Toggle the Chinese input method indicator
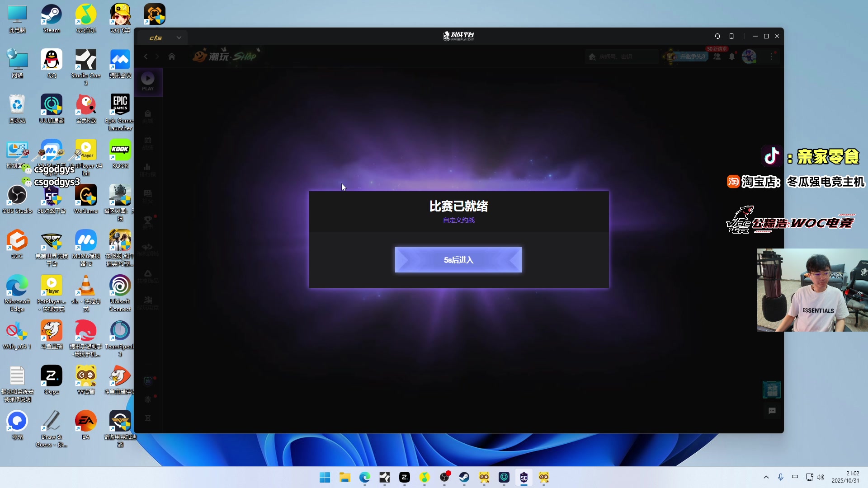Screen dimensions: 868x488 [x=795, y=477]
